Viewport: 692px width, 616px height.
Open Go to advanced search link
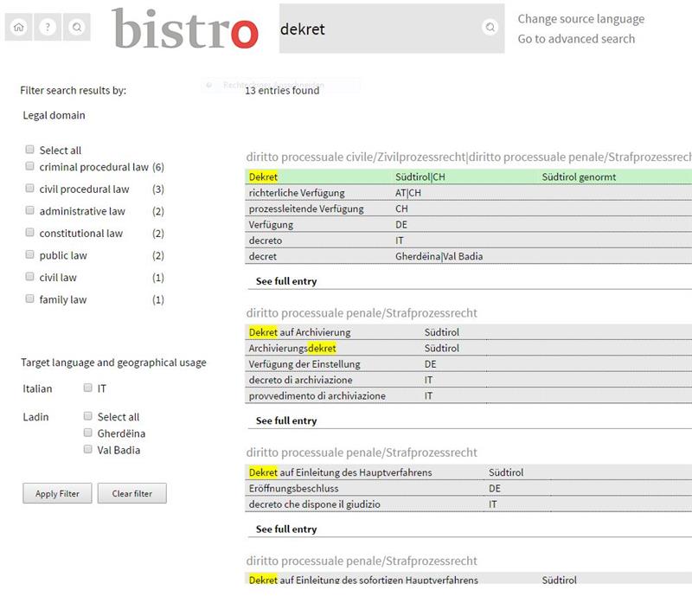pyautogui.click(x=576, y=38)
